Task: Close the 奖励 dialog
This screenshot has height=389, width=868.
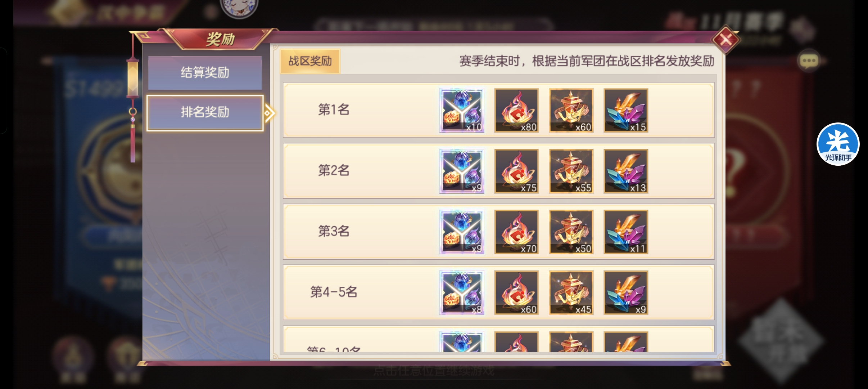Action: [725, 40]
